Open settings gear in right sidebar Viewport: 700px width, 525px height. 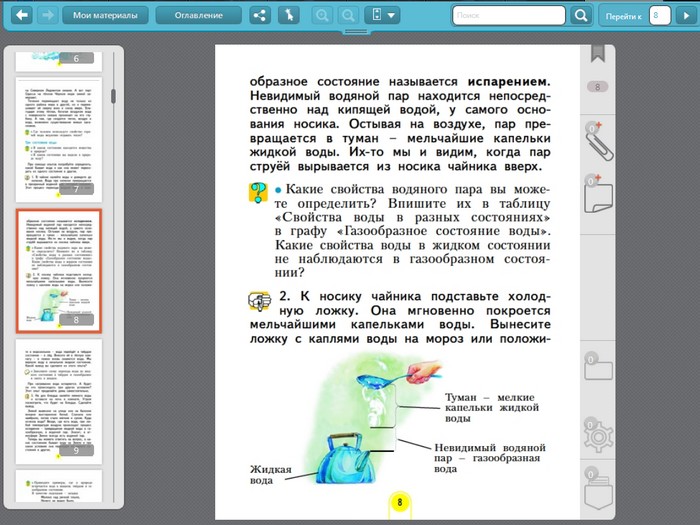coord(599,432)
